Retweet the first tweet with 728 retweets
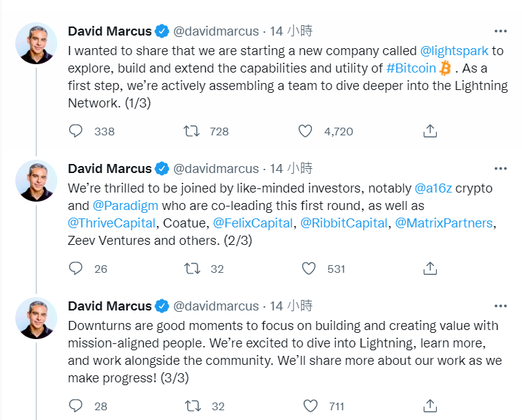522x420 pixels. [191, 130]
